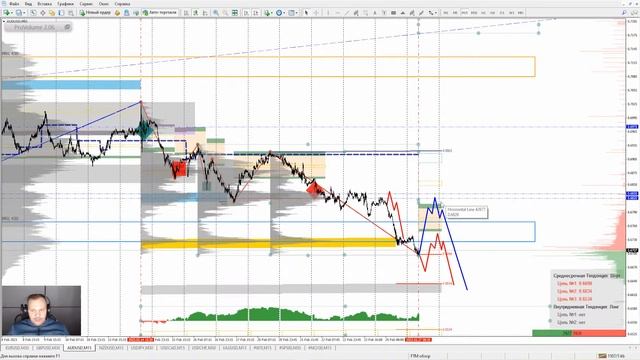Switch timeframe to W1

click(x=511, y=13)
